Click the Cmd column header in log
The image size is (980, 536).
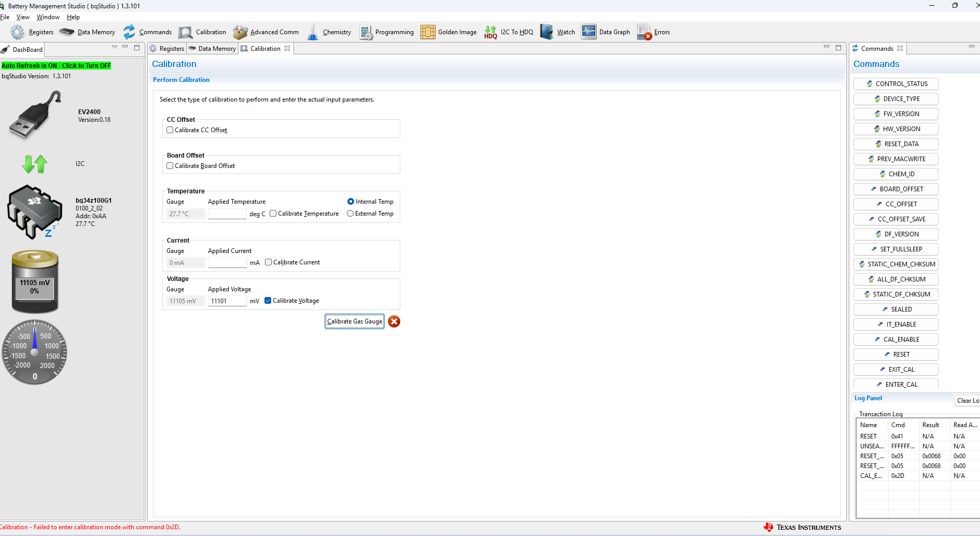click(903, 425)
